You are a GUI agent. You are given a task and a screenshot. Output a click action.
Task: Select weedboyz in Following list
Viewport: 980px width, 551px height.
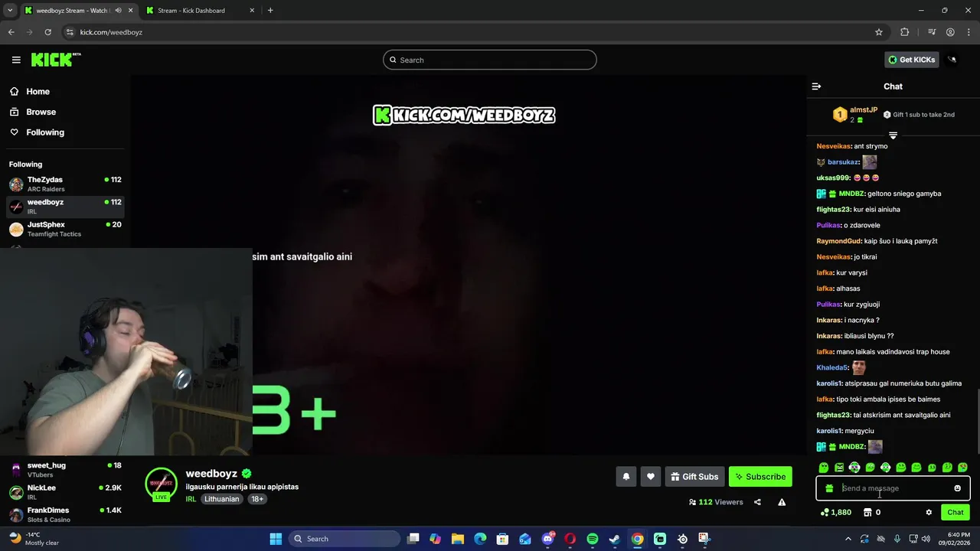(x=65, y=207)
